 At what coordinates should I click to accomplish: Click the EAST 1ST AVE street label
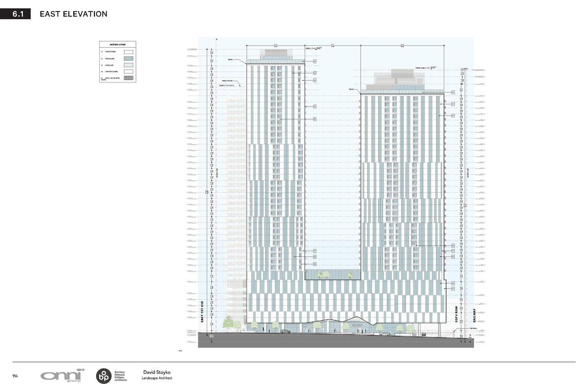[x=202, y=311]
